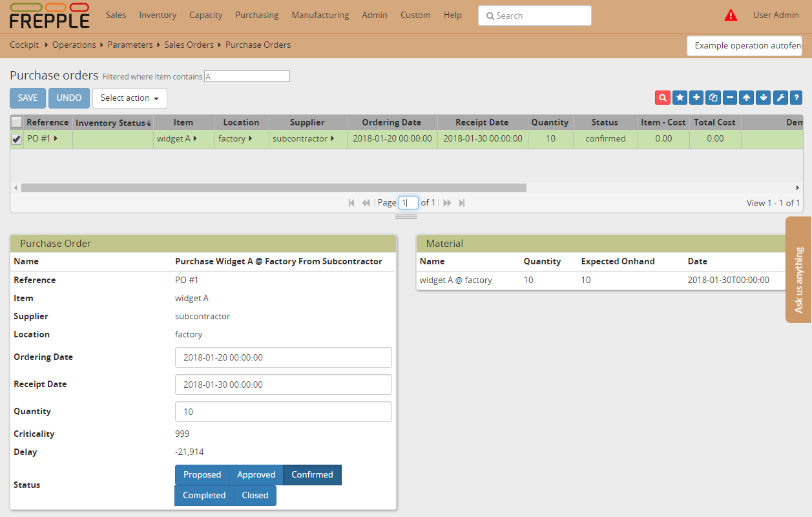This screenshot has height=517, width=812.
Task: Uncheck the PO #1 row checkbox
Action: 16,138
